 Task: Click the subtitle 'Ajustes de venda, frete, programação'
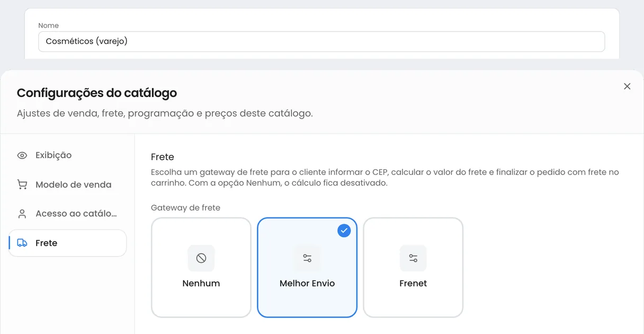[x=165, y=113]
